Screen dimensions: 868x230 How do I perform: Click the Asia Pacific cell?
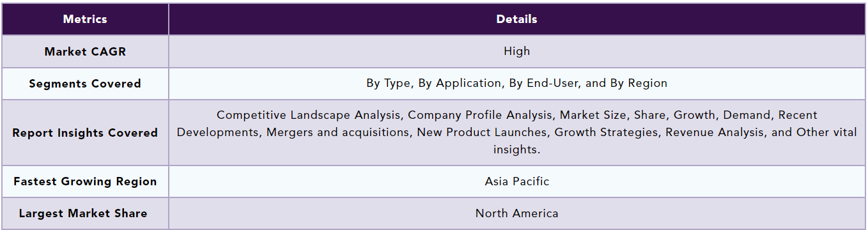(x=517, y=181)
